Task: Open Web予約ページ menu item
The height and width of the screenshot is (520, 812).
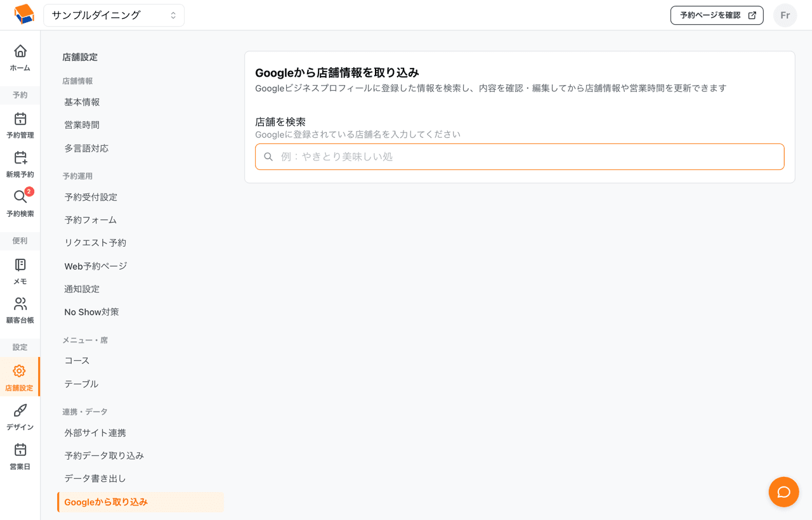Action: [x=96, y=266]
